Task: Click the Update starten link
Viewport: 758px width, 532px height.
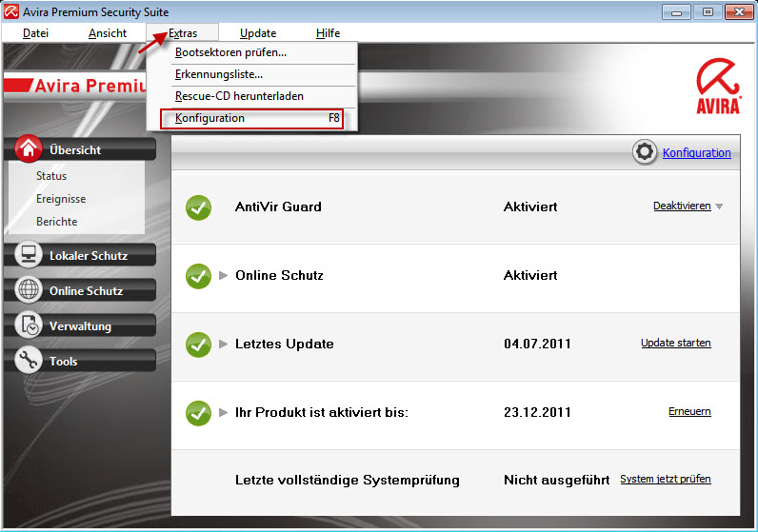Action: pyautogui.click(x=676, y=343)
